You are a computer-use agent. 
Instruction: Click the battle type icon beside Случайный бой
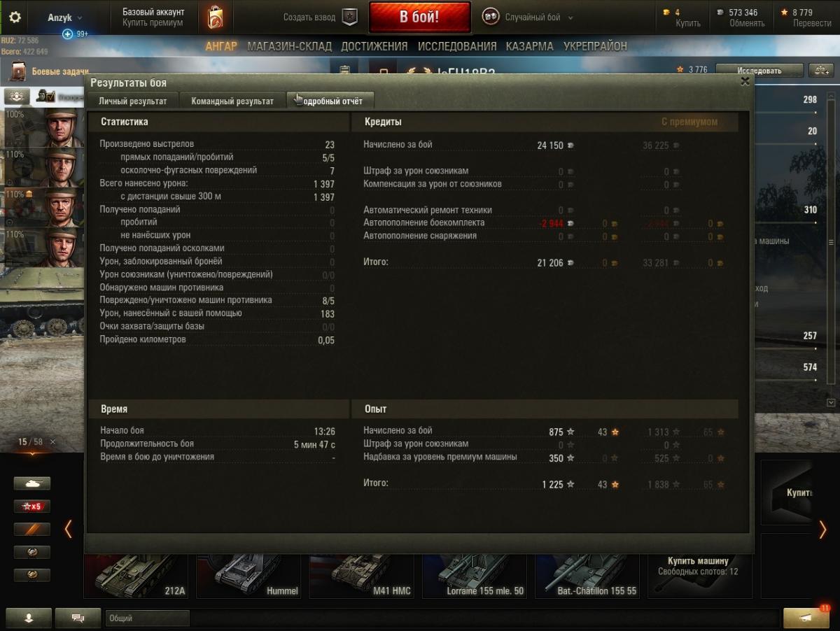(491, 17)
